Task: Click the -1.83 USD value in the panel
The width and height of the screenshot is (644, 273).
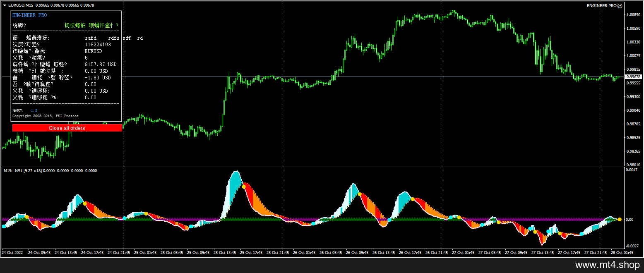Action: (98, 78)
